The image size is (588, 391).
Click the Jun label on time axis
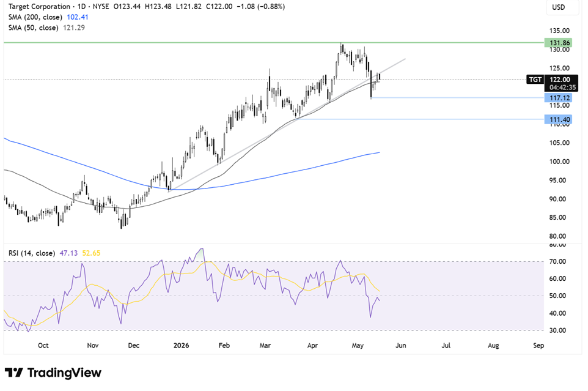tap(401, 345)
